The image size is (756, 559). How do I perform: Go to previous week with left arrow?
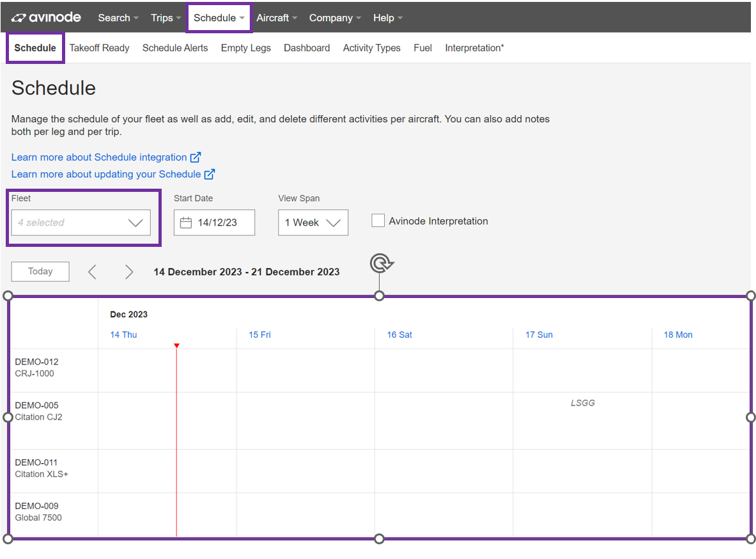93,272
